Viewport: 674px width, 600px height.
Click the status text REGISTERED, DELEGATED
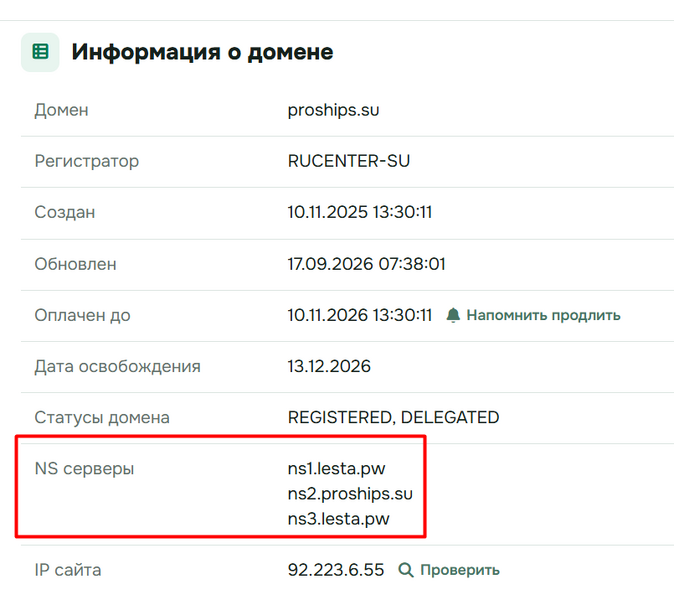393,417
